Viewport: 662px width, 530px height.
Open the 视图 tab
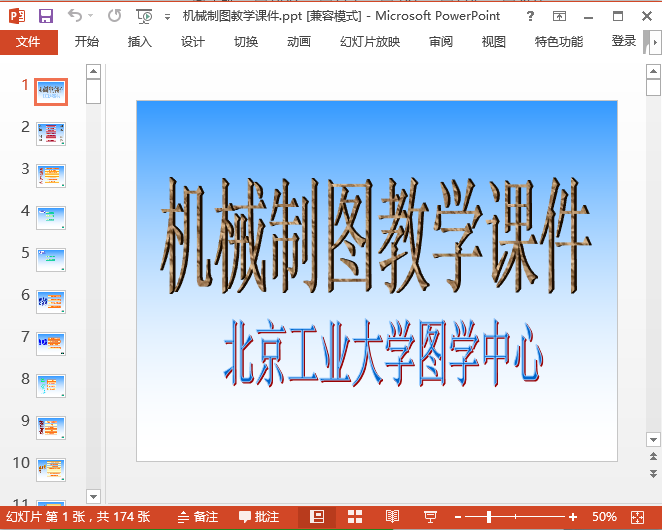(494, 42)
